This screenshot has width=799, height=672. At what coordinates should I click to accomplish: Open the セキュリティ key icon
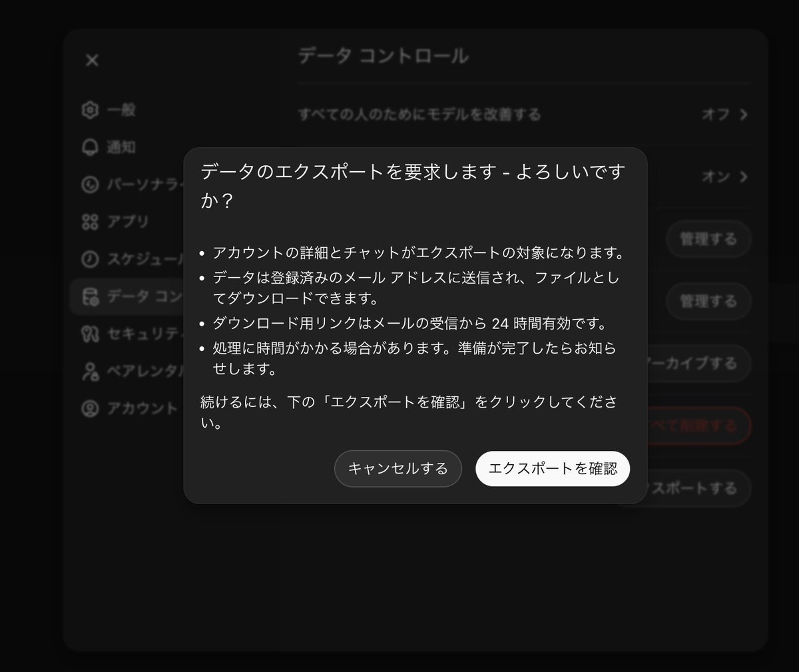(x=90, y=334)
